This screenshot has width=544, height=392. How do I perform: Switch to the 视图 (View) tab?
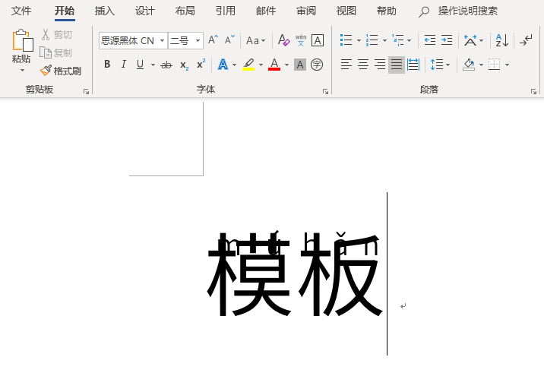pyautogui.click(x=346, y=11)
